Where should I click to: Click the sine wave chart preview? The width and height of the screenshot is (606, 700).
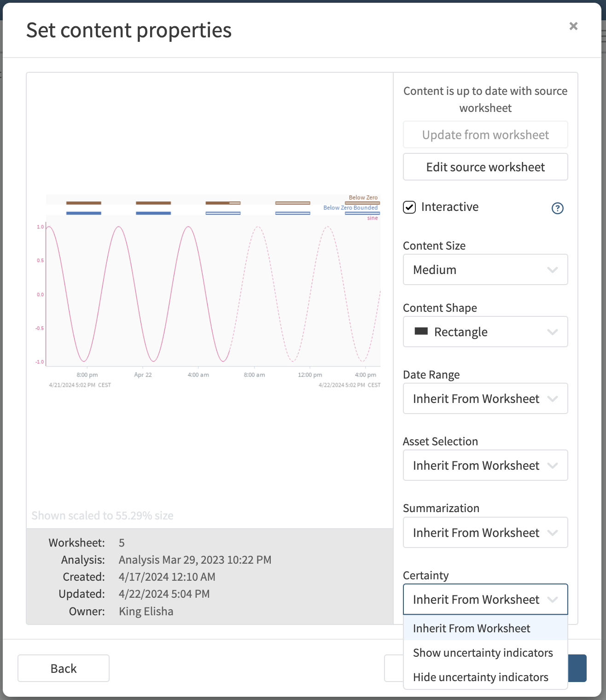[212, 295]
